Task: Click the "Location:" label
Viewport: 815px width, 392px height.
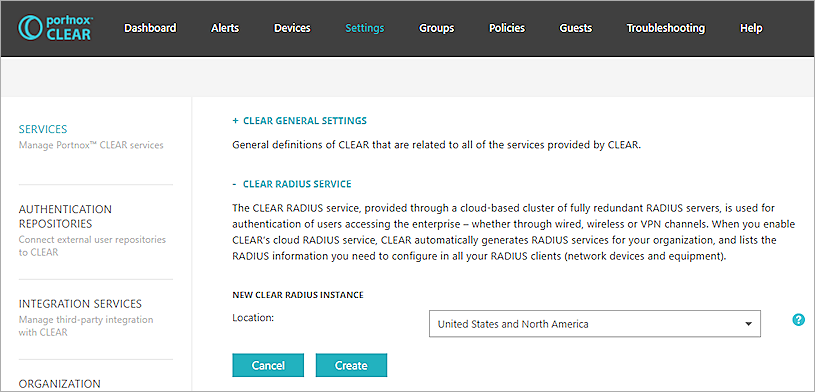Action: [x=253, y=317]
